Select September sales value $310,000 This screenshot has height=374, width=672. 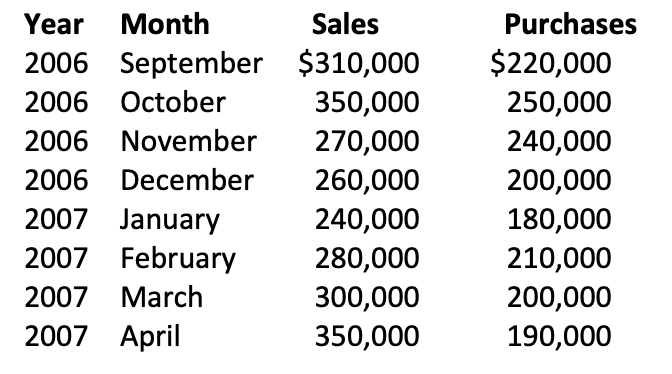point(359,63)
